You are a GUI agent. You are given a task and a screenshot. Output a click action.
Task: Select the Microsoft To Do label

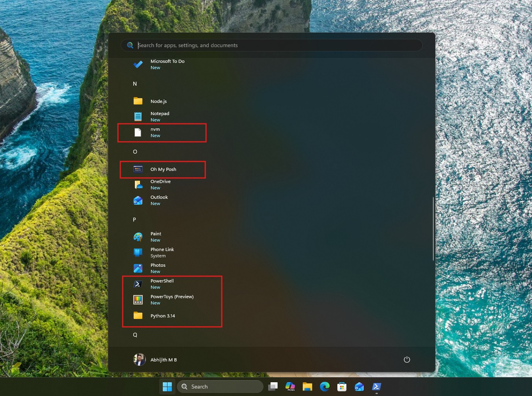[x=168, y=61]
